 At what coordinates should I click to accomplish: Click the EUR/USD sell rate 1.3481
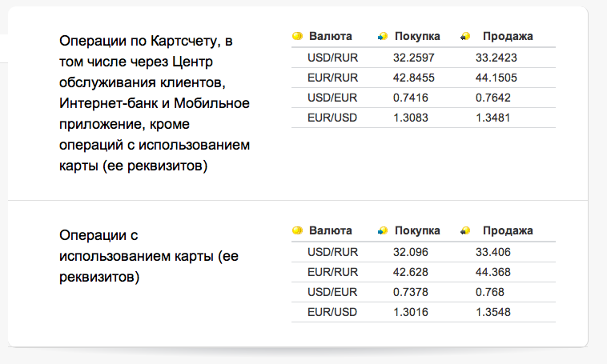[492, 118]
